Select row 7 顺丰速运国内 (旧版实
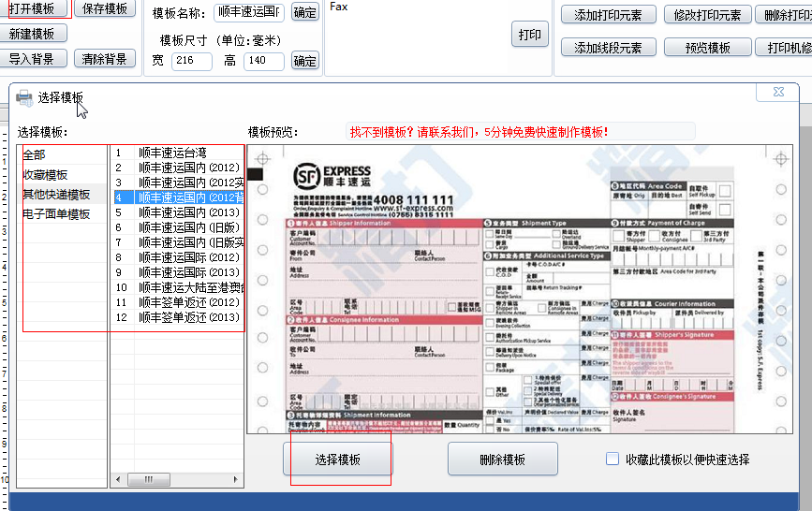Image resolution: width=812 pixels, height=511 pixels. tap(178, 242)
